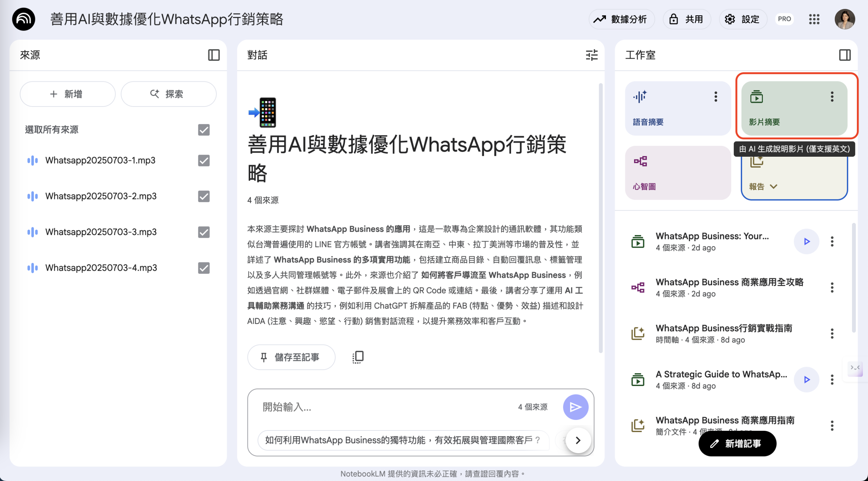The height and width of the screenshot is (481, 868).
Task: Click 新增記事 add note button
Action: [x=737, y=443]
